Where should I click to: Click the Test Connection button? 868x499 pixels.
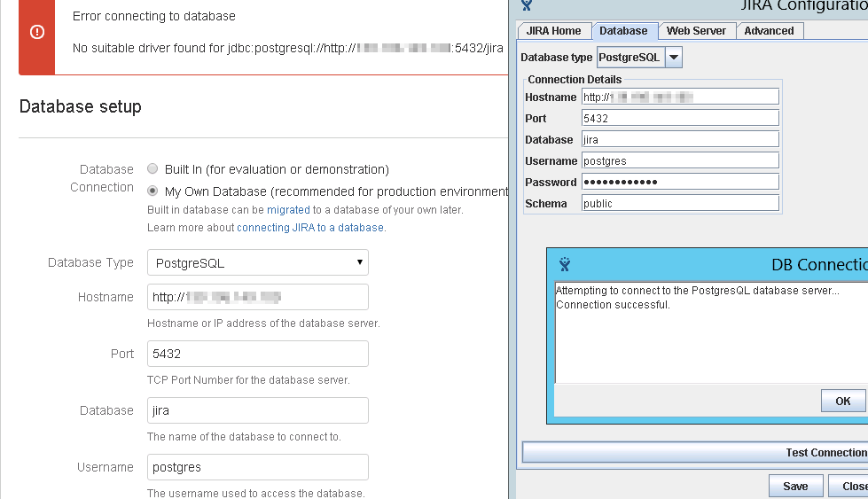[695, 453]
